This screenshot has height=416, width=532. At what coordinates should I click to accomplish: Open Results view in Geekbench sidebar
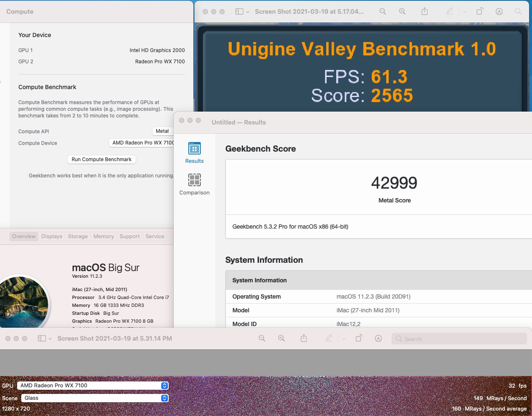[x=195, y=153]
